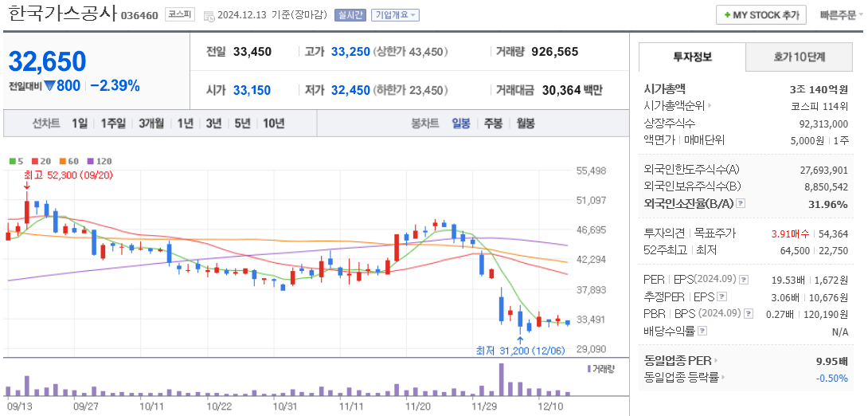Click the 시가 value 33,150
The width and height of the screenshot is (868, 416).
click(252, 90)
